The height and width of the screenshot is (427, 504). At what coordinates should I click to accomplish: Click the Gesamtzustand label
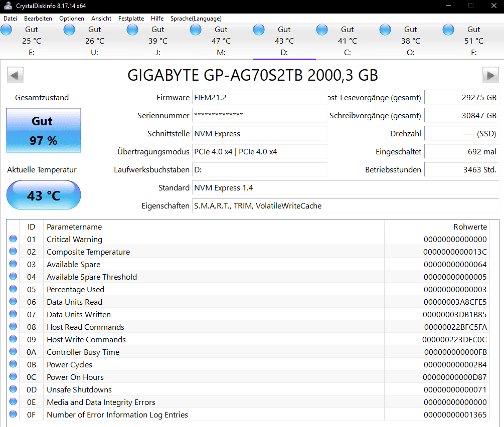tap(42, 97)
